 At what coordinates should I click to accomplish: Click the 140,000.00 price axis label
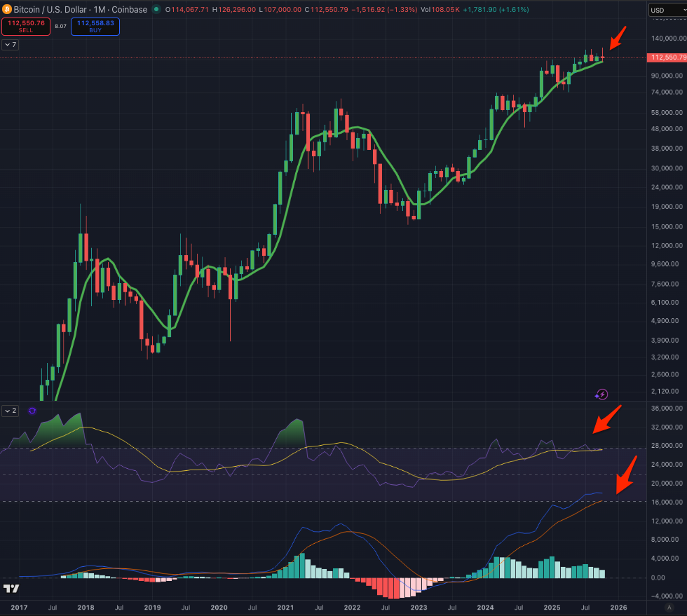[668, 38]
